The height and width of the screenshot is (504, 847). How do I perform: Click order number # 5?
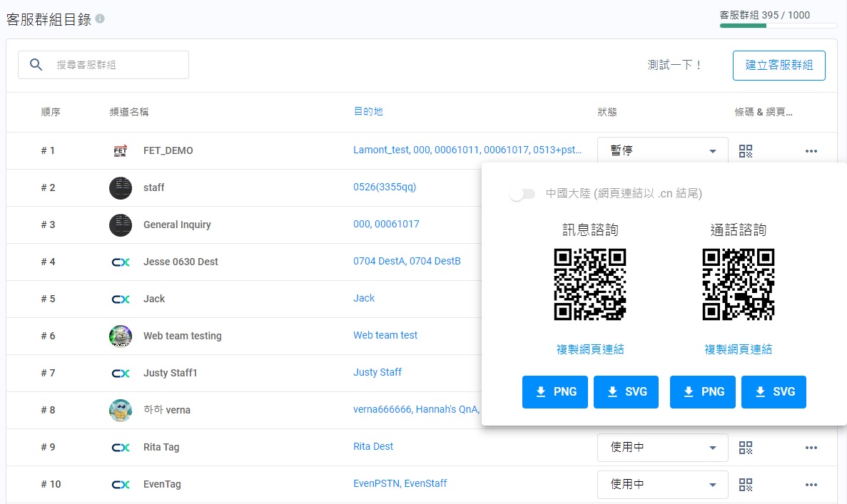coord(48,299)
